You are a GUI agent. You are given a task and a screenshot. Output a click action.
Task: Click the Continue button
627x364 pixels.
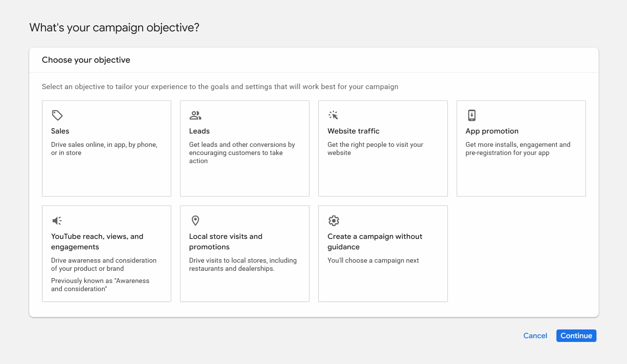click(576, 336)
